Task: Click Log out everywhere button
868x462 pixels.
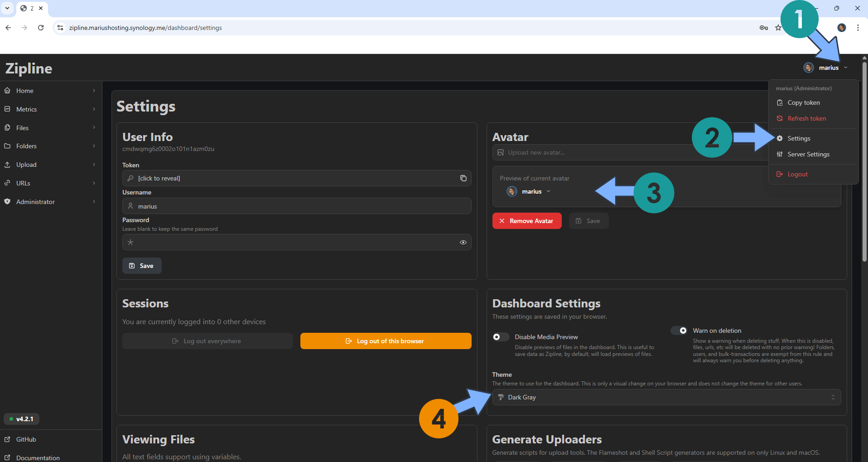Action: point(207,341)
